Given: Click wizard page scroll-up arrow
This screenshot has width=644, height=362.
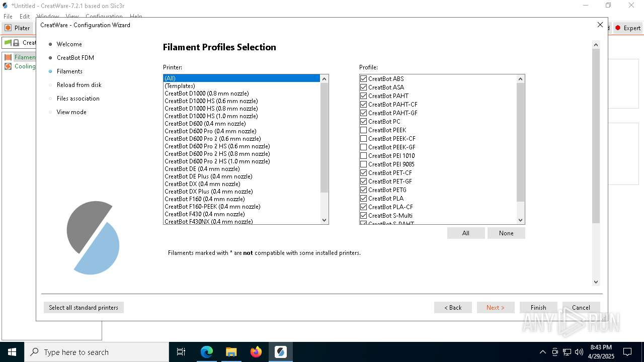Looking at the screenshot, I should (596, 45).
